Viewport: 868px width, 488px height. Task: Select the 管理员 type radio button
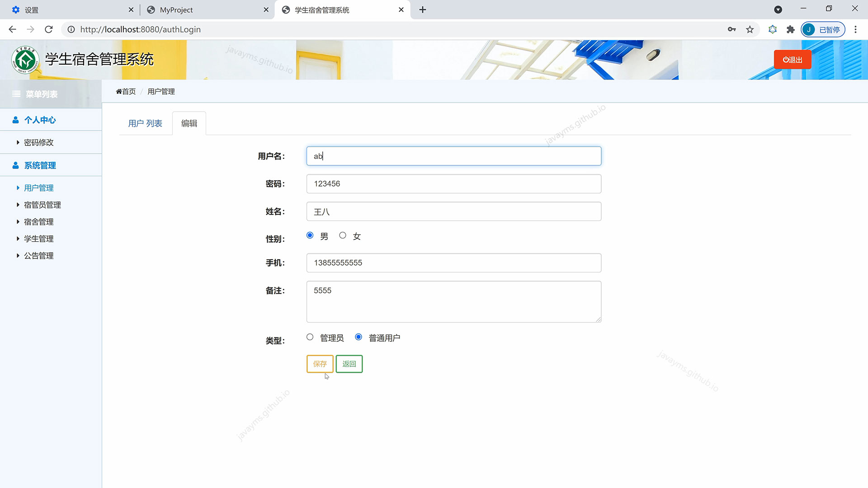coord(310,337)
